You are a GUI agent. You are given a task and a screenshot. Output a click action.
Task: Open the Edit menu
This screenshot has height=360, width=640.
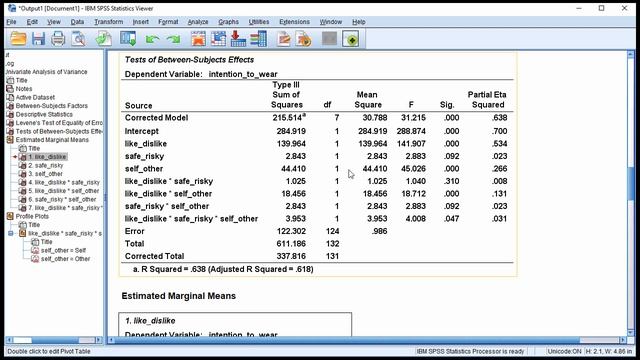32,22
